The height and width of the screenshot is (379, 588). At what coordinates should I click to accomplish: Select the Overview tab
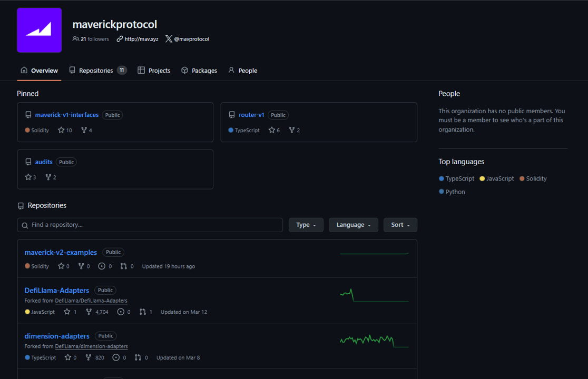[39, 71]
